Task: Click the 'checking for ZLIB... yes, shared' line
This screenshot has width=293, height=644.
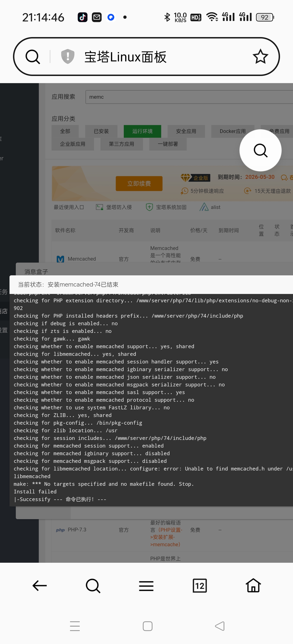Action: click(x=63, y=415)
